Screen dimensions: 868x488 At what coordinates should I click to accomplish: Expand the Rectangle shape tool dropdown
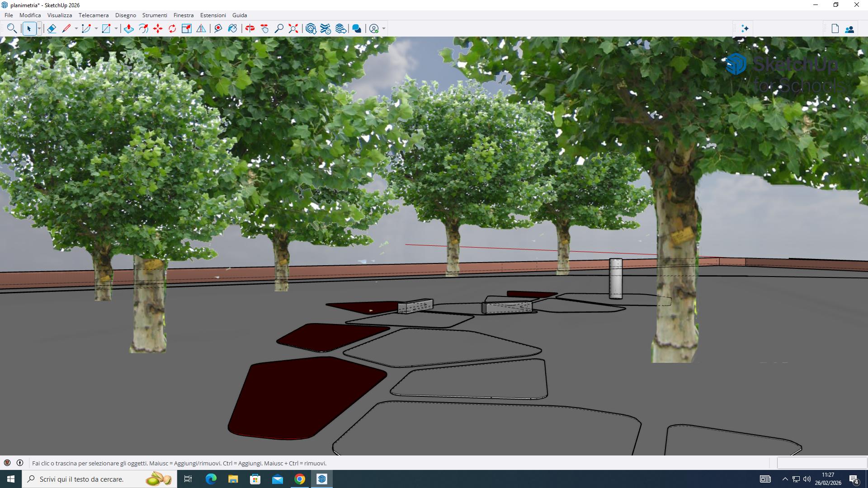pyautogui.click(x=116, y=28)
